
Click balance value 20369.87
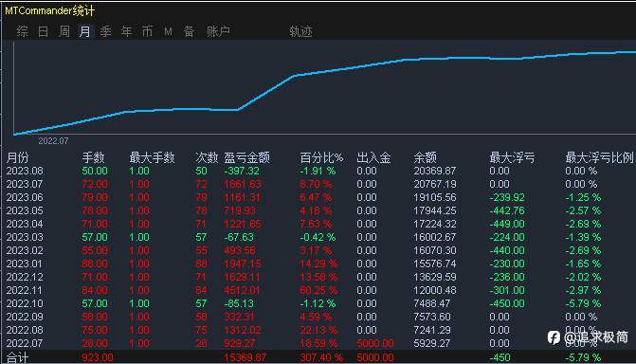pyautogui.click(x=435, y=171)
